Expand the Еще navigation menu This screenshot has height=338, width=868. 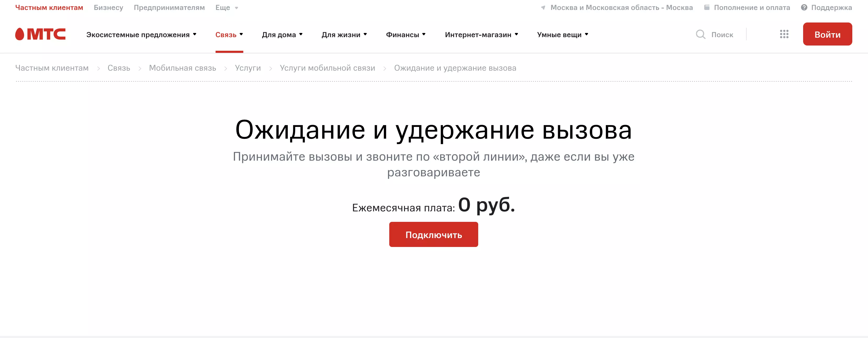click(x=224, y=7)
